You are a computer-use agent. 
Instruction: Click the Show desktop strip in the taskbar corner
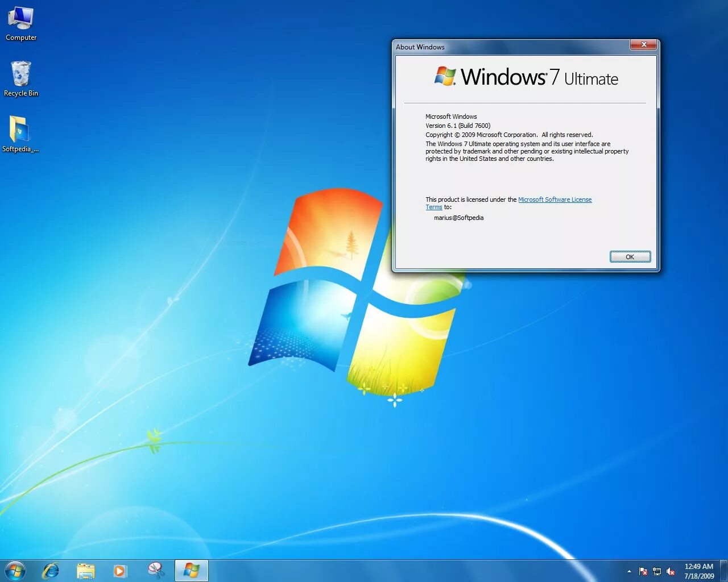coord(724,571)
